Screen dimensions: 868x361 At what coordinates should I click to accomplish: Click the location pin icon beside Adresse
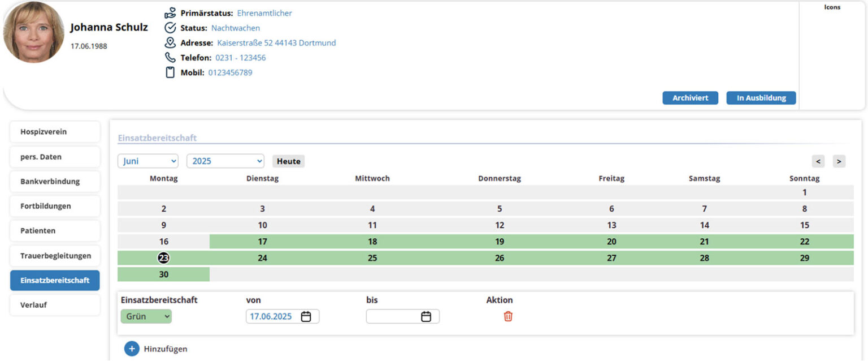pos(170,42)
